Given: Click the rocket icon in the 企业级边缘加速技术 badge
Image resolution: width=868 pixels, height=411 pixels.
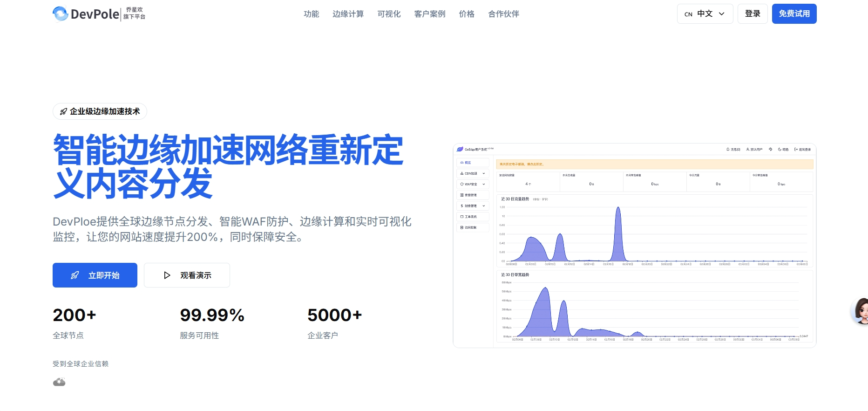Looking at the screenshot, I should click(x=64, y=112).
